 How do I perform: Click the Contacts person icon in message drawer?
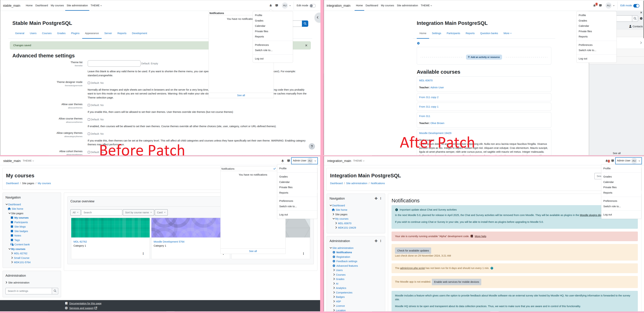[630, 26]
